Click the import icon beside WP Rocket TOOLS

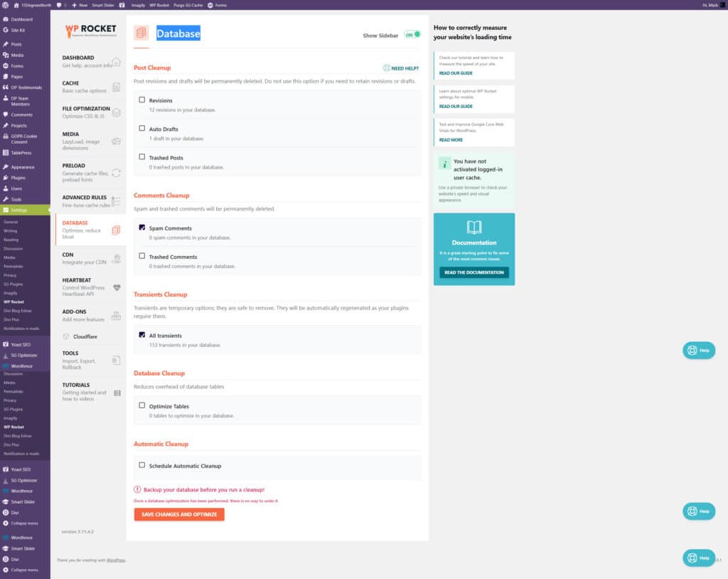tap(116, 360)
